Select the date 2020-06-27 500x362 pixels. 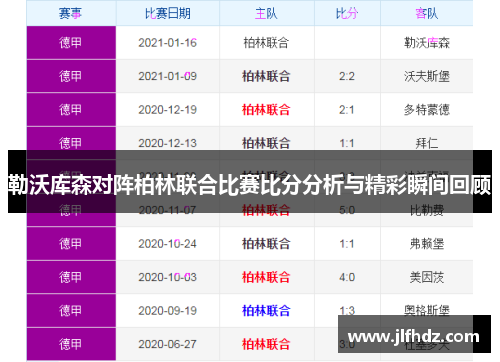168,344
